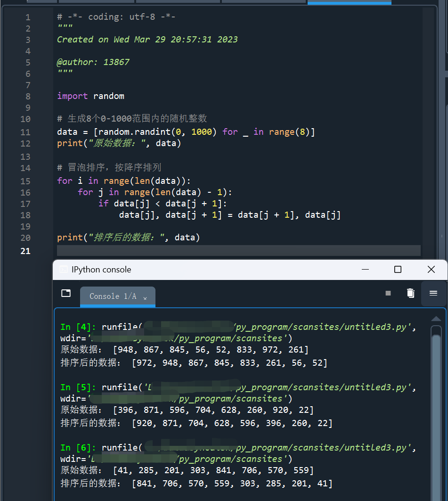Click the empty highlighted line 21 in editor

coord(238,251)
